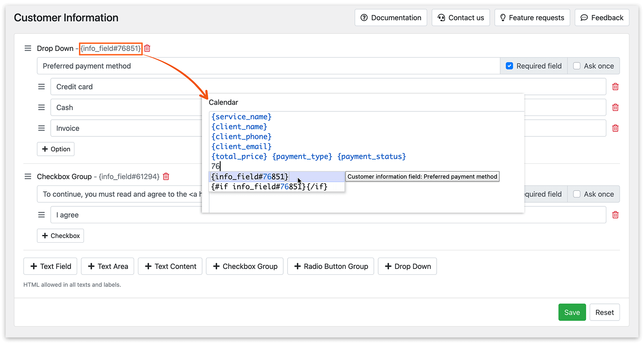Click the Cash option reorder handle
The height and width of the screenshot is (343, 644).
[41, 107]
